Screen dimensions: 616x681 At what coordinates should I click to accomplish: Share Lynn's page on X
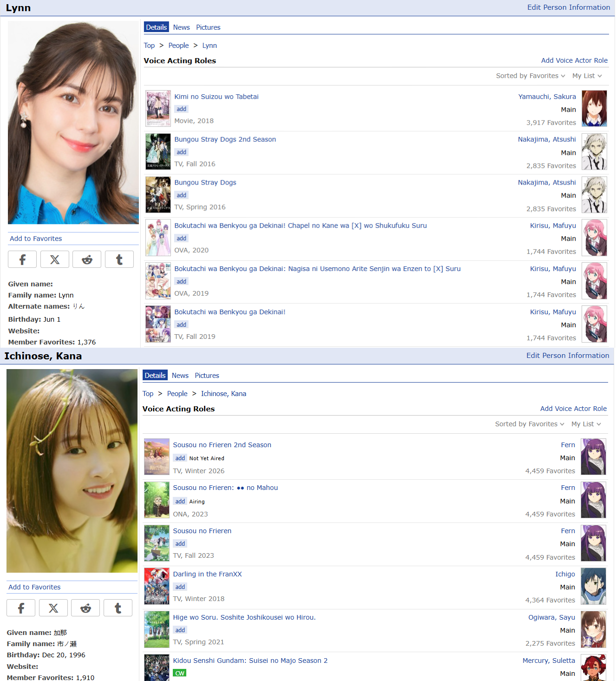(x=55, y=259)
